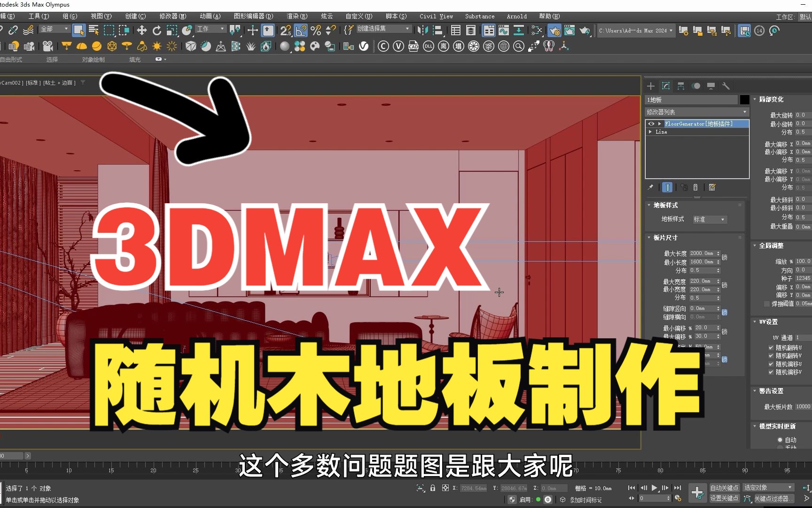
Task: Open the 修改器(M) menu
Action: pyautogui.click(x=173, y=16)
